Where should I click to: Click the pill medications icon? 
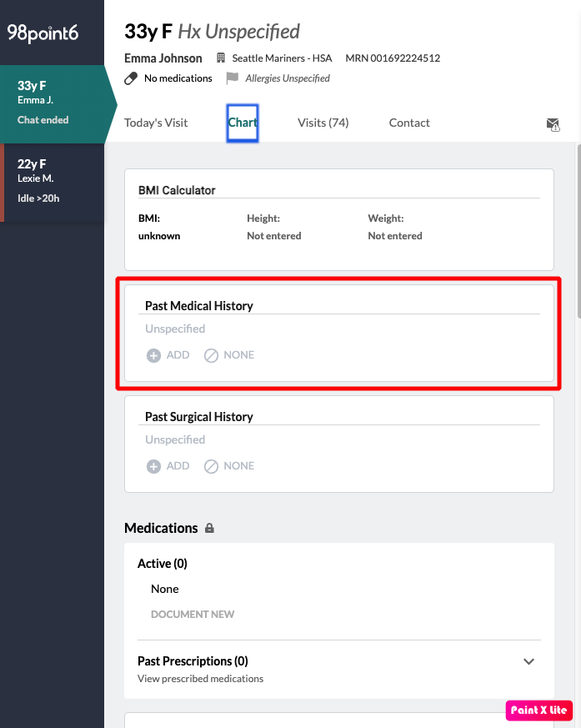coord(131,78)
